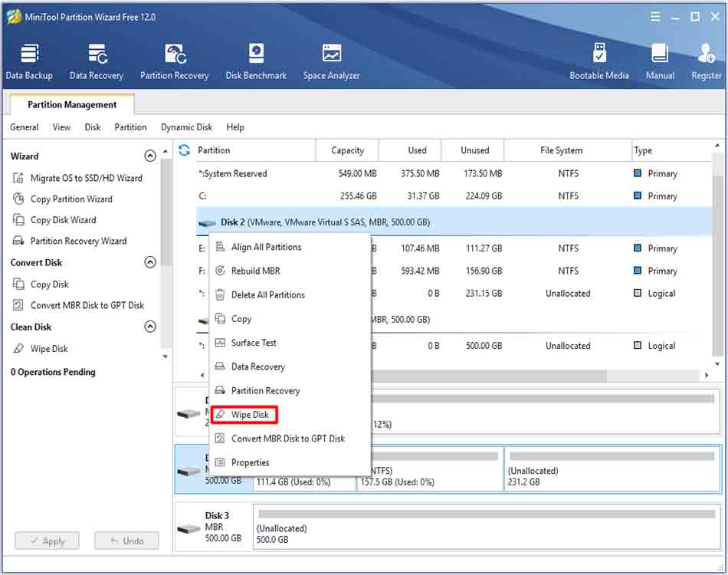728x575 pixels.
Task: Click the MiniTool application logo in the title bar
Action: click(14, 17)
